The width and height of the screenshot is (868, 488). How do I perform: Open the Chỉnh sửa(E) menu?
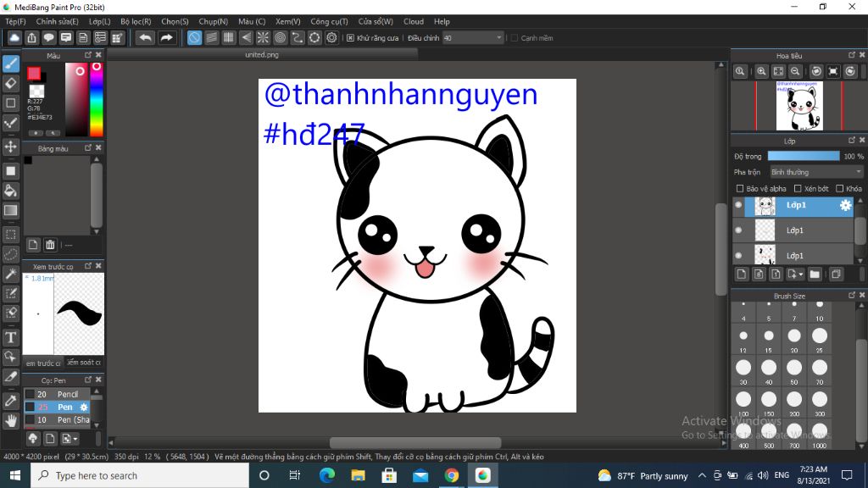point(57,21)
